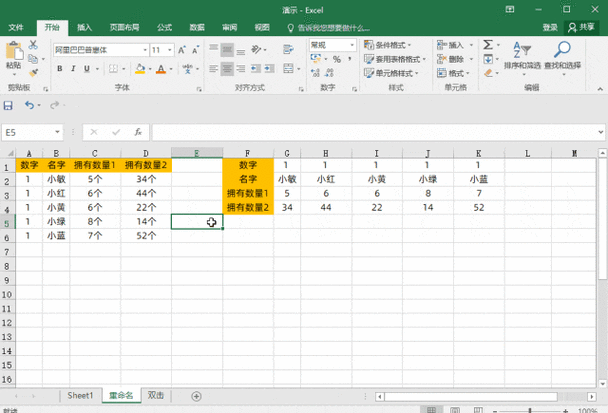
Task: Open the Conditional Formatting menu
Action: (388, 45)
